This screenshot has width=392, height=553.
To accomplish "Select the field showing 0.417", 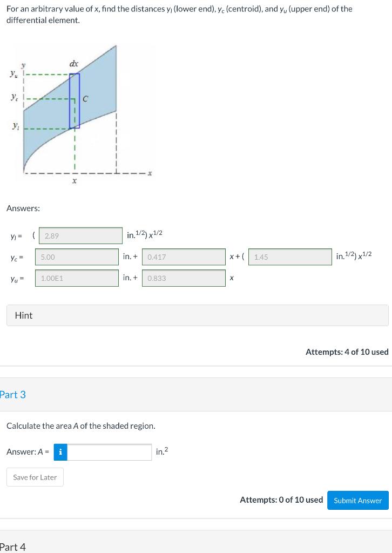I will point(184,257).
